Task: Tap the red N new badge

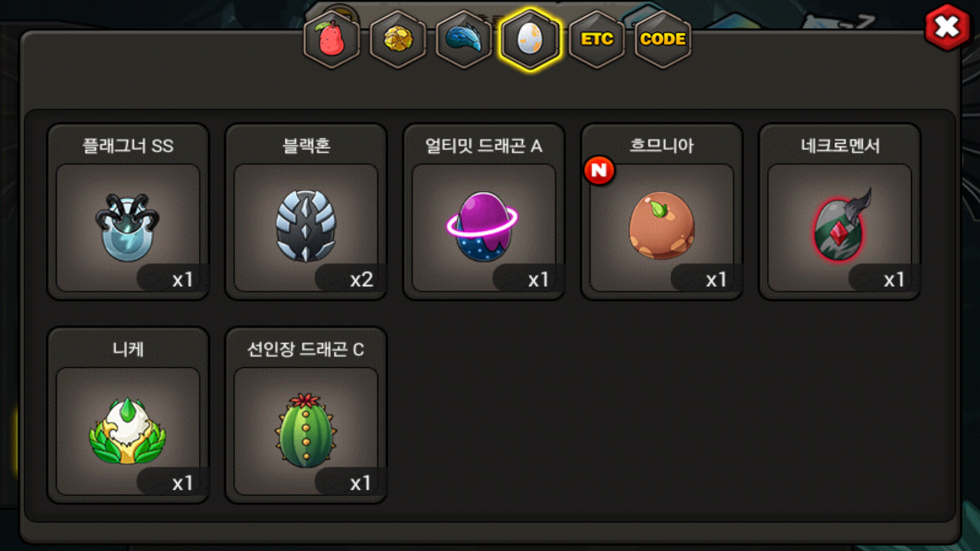Action: tap(599, 171)
